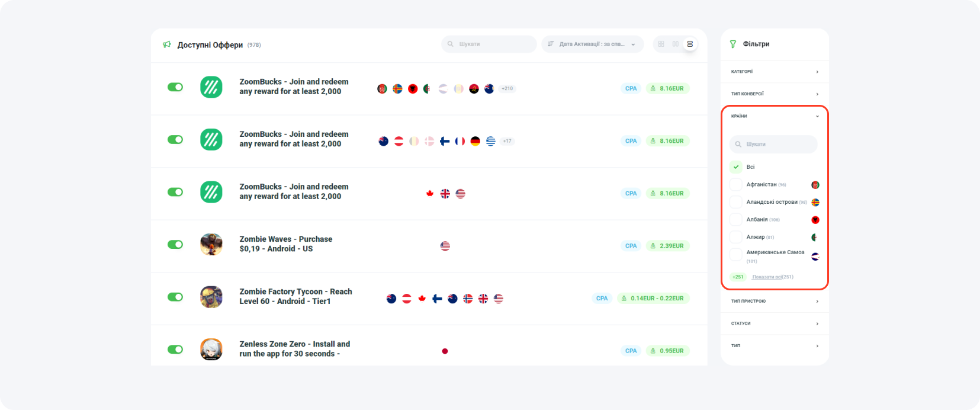Open the Дата Активації sort dropdown
Image resolution: width=980 pixels, height=410 pixels.
coord(592,44)
